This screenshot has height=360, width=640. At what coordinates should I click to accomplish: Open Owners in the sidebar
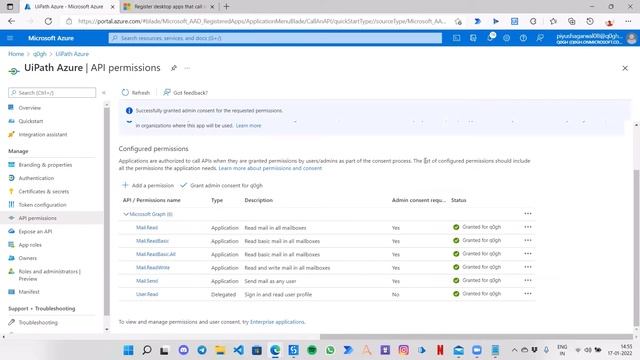point(28,258)
